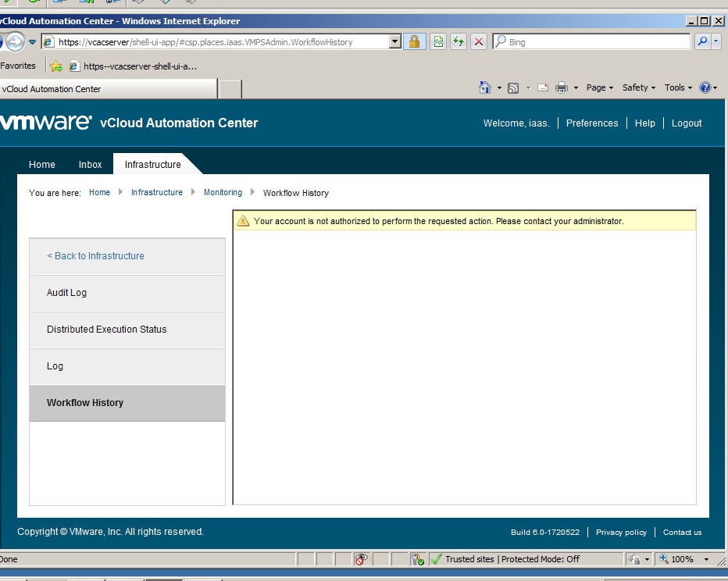
Task: Open a new blank browser tab
Action: (230, 89)
